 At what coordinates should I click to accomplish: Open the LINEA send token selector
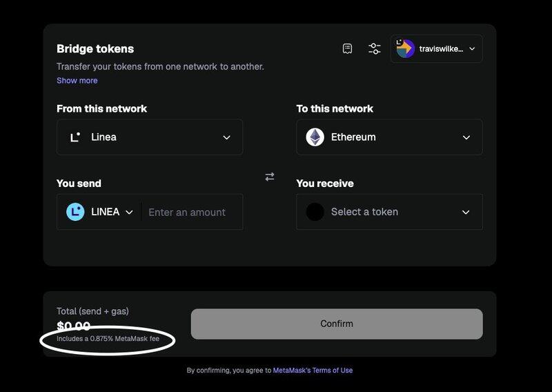[99, 212]
